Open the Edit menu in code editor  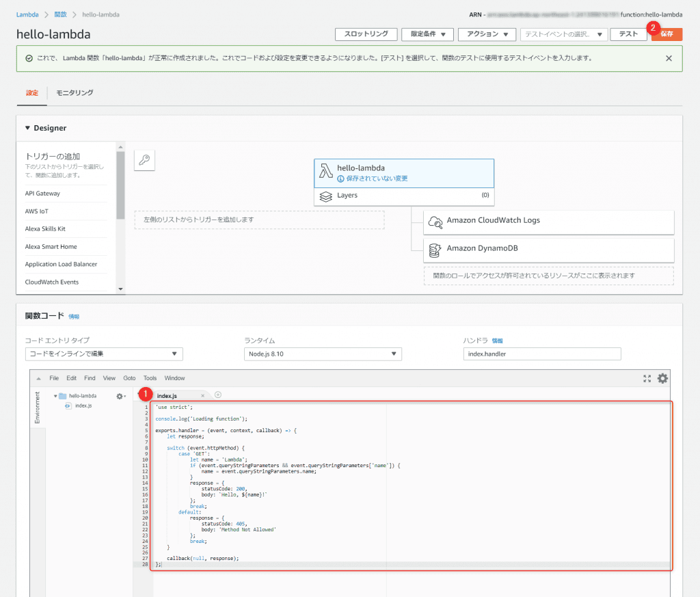pyautogui.click(x=71, y=378)
